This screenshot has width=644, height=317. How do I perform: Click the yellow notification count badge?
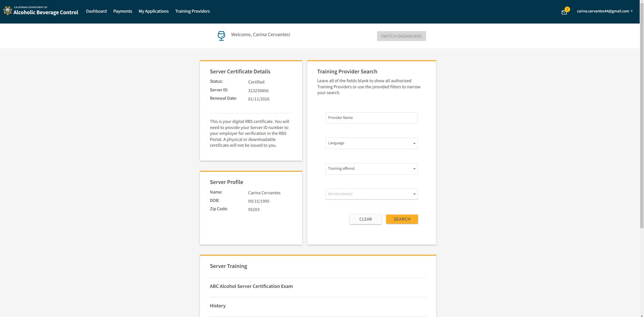coord(567,9)
